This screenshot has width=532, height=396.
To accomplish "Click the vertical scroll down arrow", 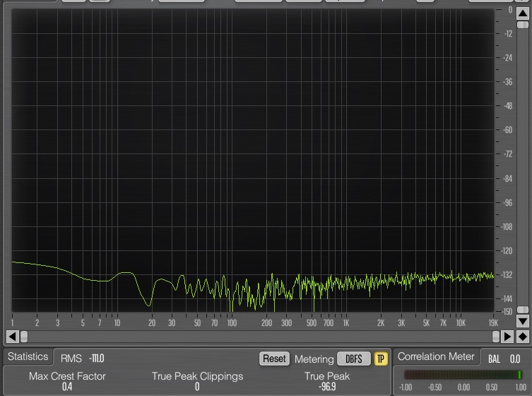I will point(522,322).
